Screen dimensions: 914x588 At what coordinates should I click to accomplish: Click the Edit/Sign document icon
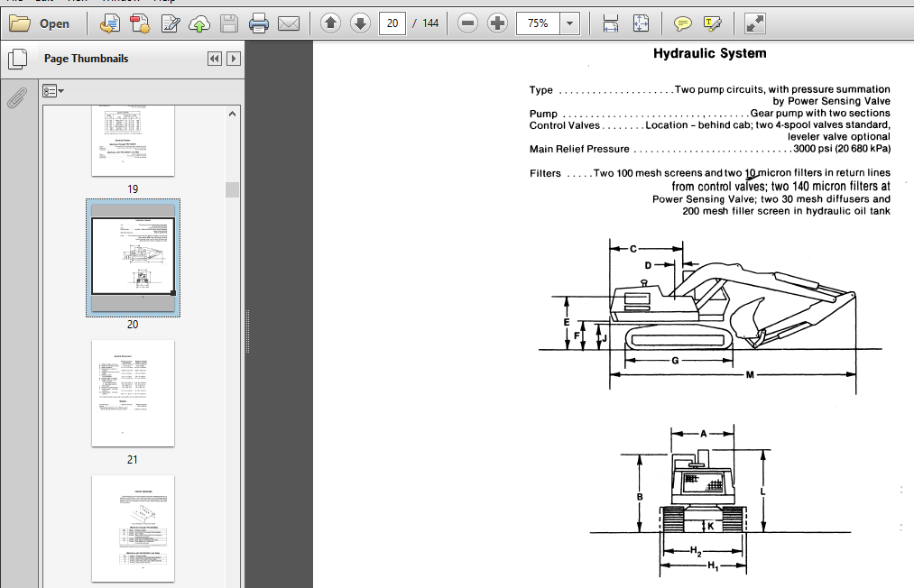[171, 23]
